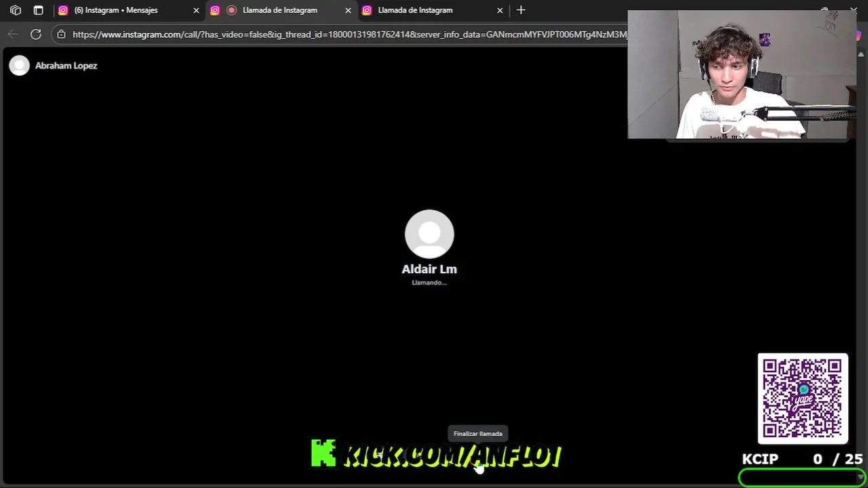868x488 pixels.
Task: Click the recording indicator on the call tab
Action: tap(231, 10)
